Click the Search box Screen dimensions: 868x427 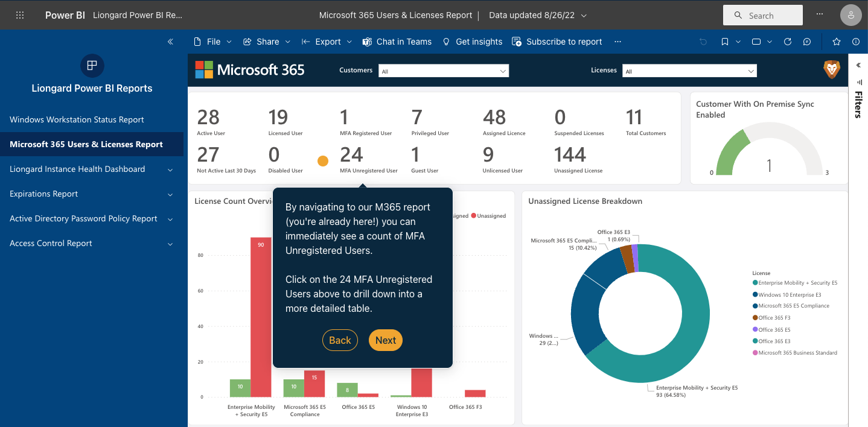coord(763,15)
